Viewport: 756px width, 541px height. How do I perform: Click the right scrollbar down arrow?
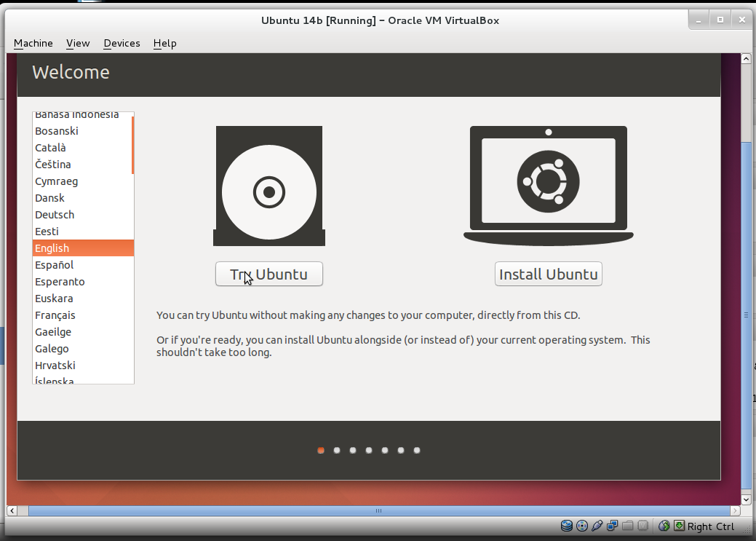pyautogui.click(x=747, y=499)
